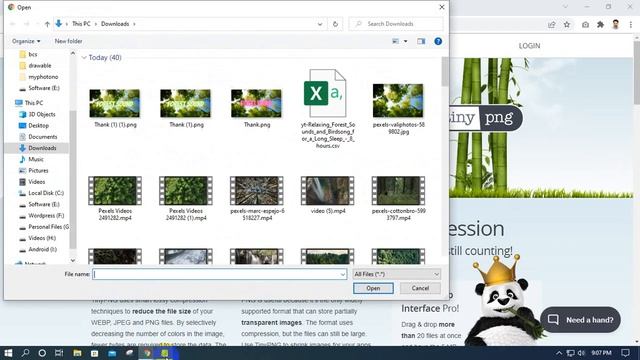Open Chrome three-dot menu
This screenshot has width=640, height=360.
pyautogui.click(x=631, y=24)
